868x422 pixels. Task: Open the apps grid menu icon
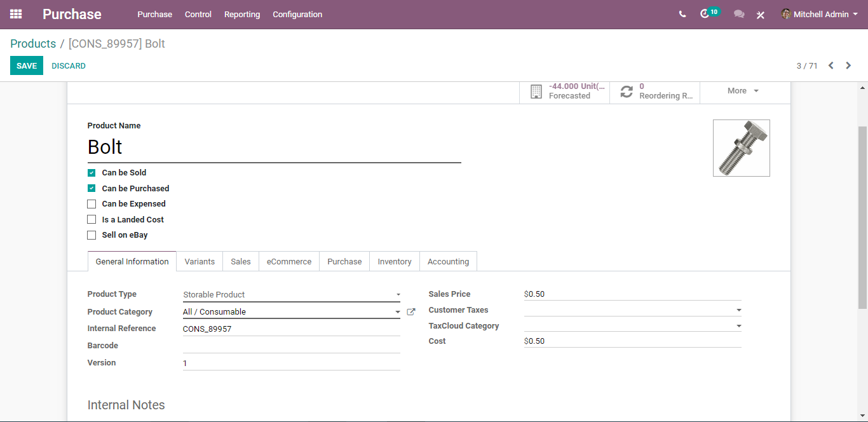click(16, 14)
